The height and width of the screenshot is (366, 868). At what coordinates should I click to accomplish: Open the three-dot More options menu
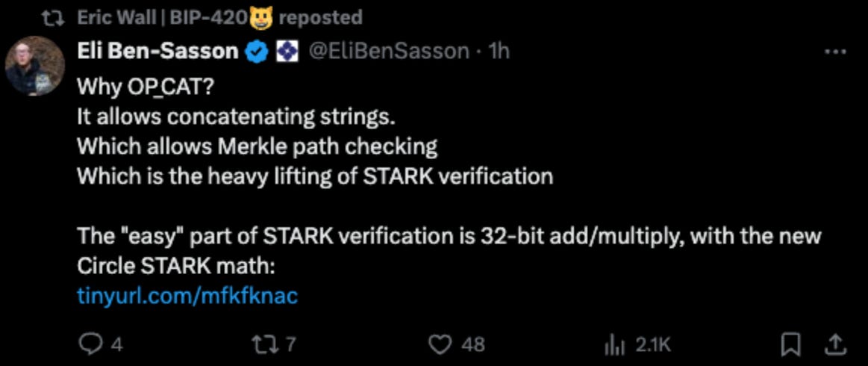point(834,52)
